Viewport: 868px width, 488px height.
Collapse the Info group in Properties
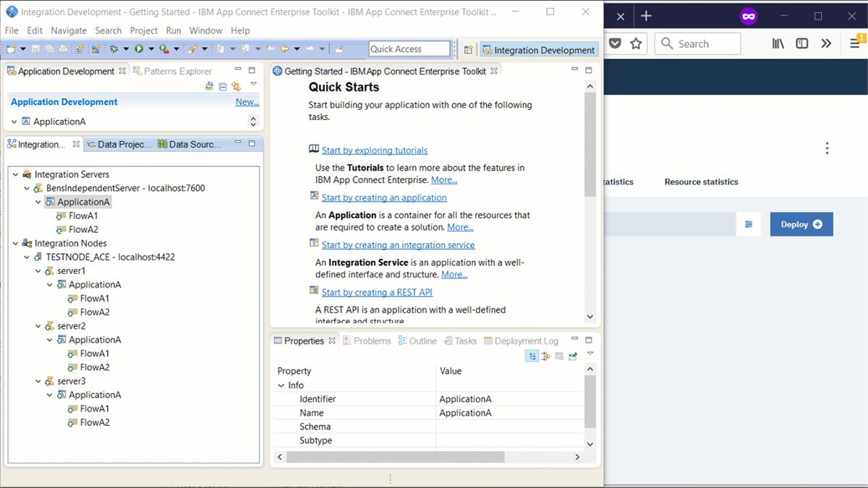(x=281, y=385)
